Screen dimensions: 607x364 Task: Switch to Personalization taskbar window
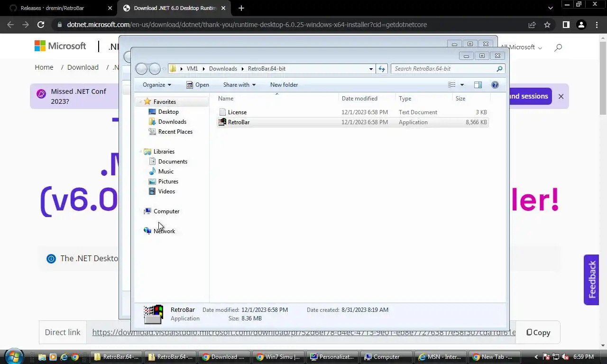pos(333,357)
